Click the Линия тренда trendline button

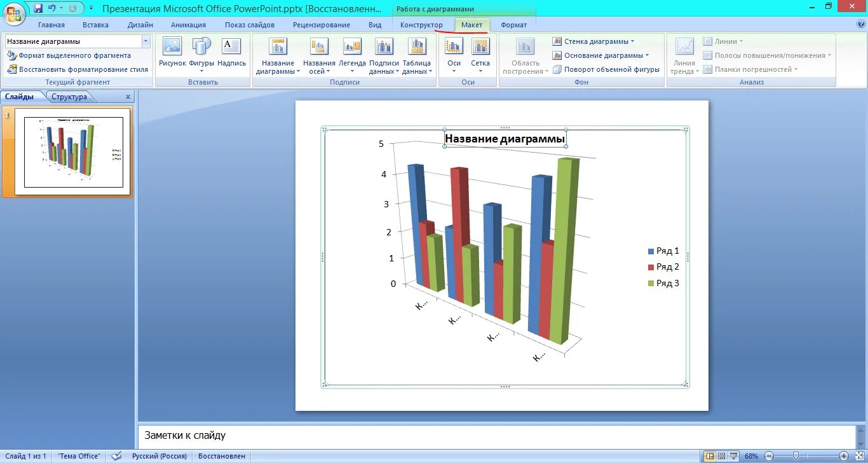click(684, 56)
